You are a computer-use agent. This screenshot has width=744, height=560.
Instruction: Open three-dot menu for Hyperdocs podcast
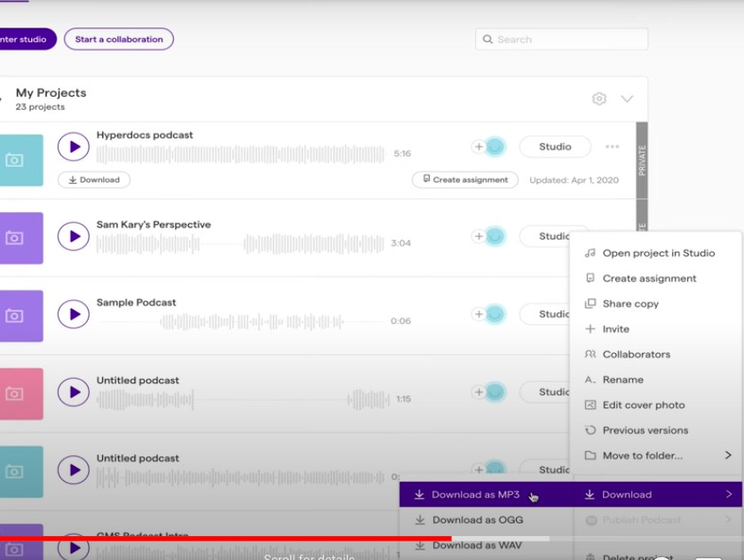coord(612,147)
